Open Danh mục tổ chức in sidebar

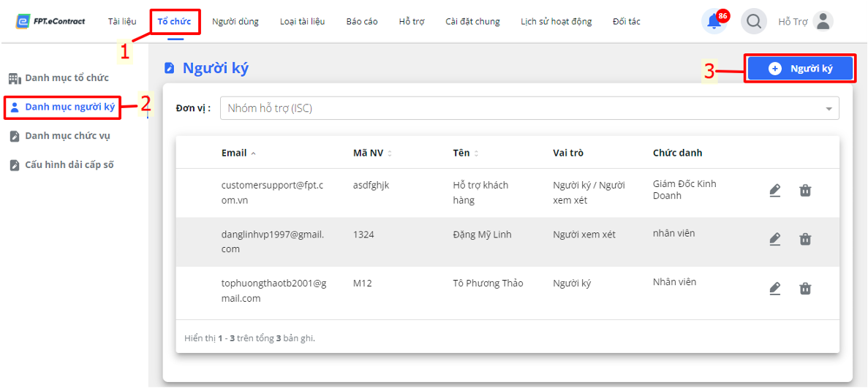(x=59, y=77)
